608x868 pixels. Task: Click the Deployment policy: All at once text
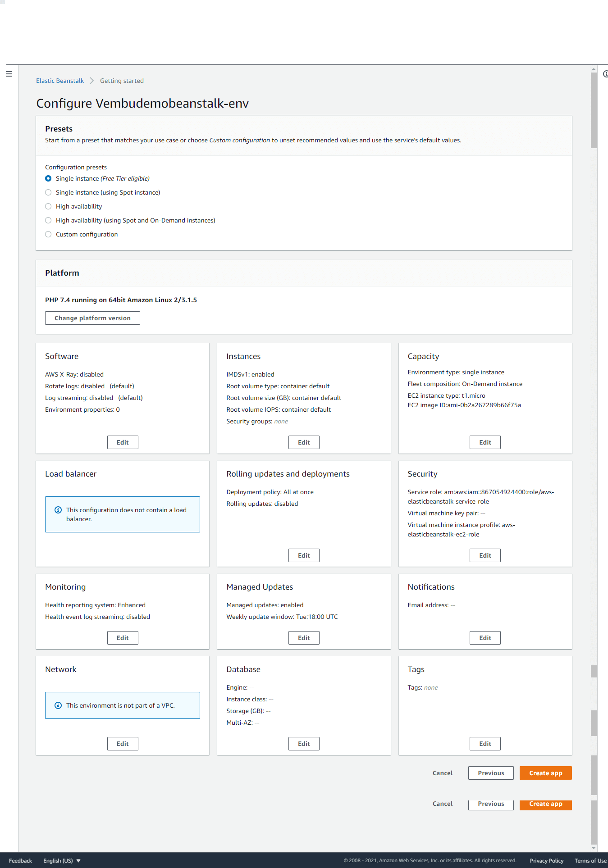(270, 492)
